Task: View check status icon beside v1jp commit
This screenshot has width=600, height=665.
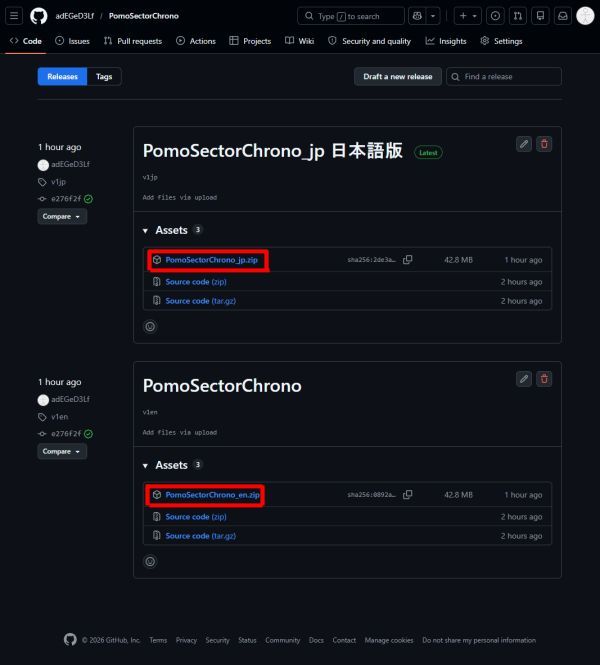Action: click(x=88, y=198)
